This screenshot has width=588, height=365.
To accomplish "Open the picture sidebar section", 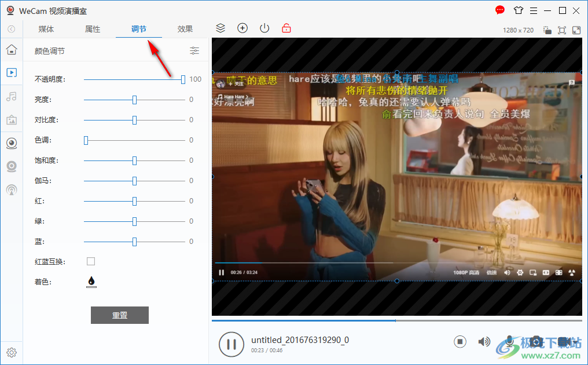I will coord(12,120).
